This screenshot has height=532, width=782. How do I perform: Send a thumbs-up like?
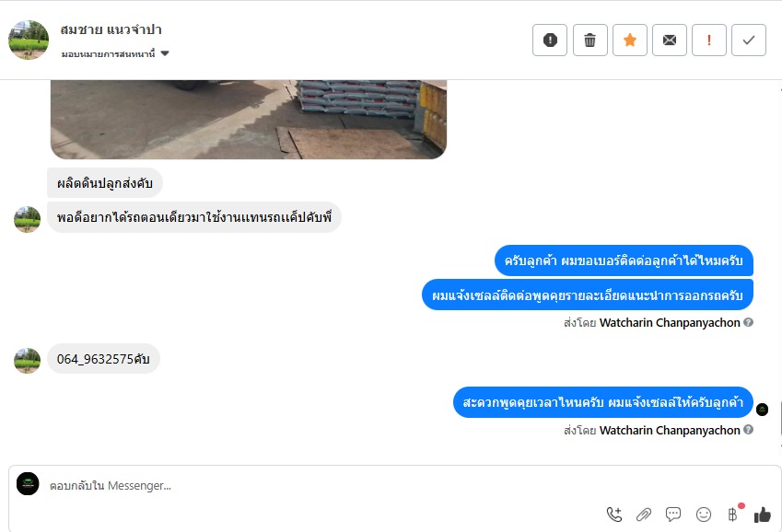762,514
